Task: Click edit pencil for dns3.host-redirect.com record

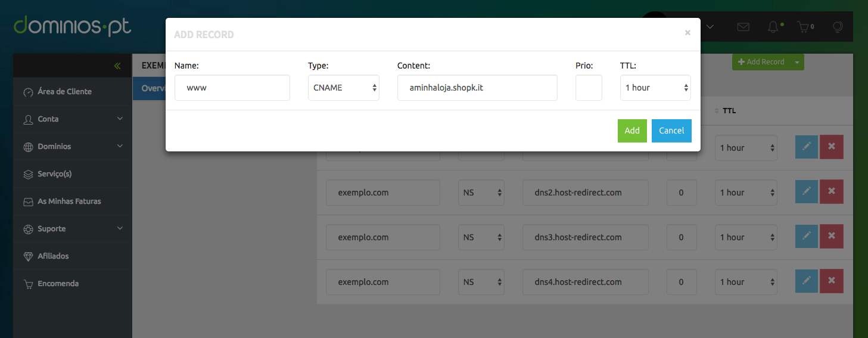Action: point(806,237)
